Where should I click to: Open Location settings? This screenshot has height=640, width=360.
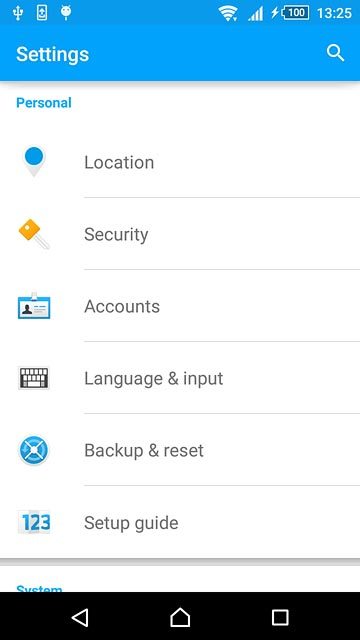coord(180,162)
